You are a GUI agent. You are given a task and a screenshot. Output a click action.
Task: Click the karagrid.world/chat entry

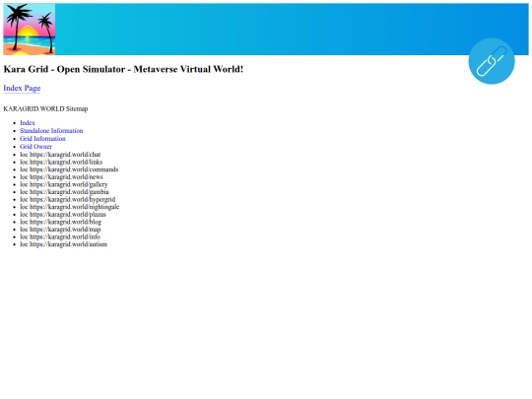pyautogui.click(x=60, y=155)
